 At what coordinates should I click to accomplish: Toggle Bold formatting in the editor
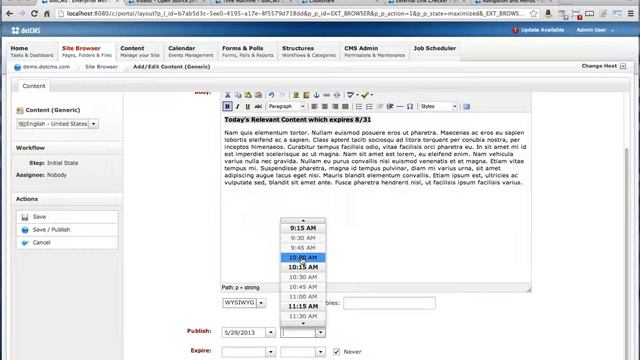click(x=227, y=107)
